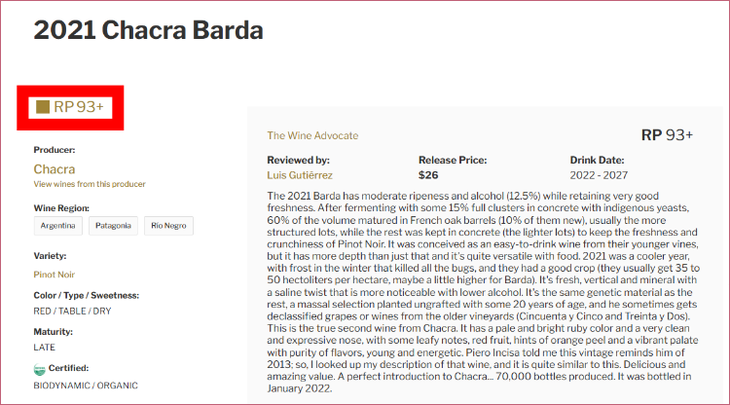Click the RP 93+ score in review panel
Viewport: 730px width, 405px height.
pos(666,135)
